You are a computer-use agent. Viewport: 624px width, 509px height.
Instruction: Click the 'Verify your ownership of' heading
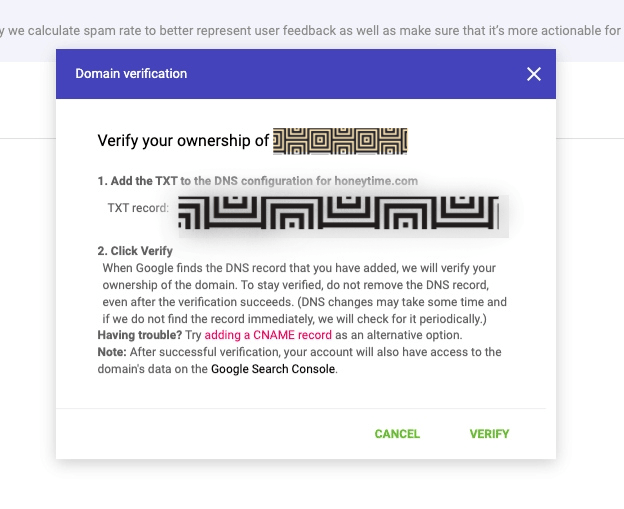183,141
